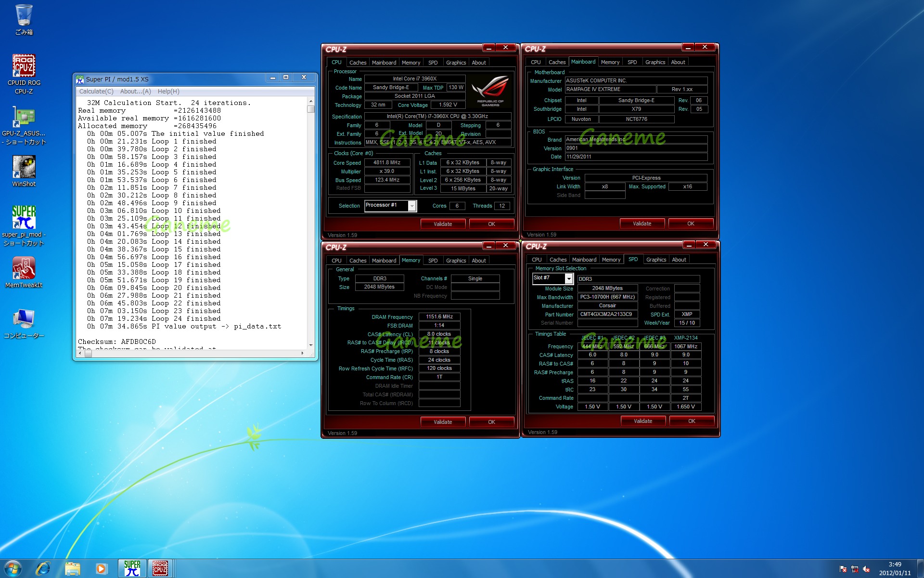Launch the WinShot desktop icon
This screenshot has height=578, width=924.
24,168
